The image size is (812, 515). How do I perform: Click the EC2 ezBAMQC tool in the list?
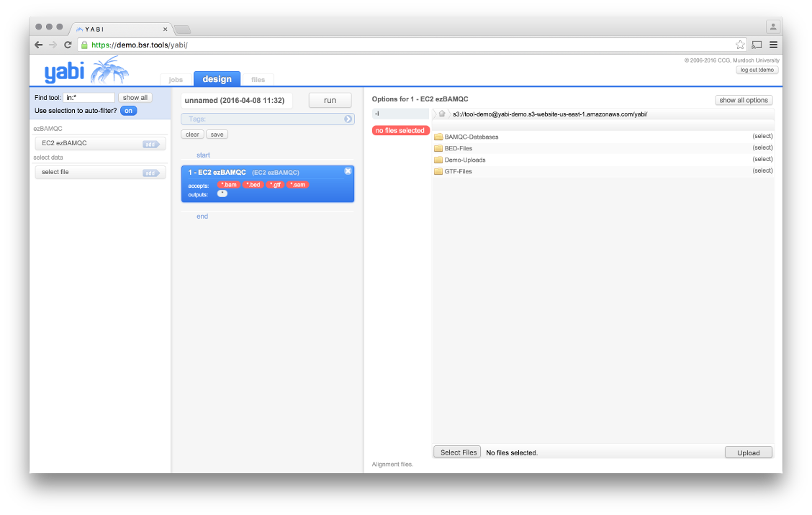click(x=100, y=143)
